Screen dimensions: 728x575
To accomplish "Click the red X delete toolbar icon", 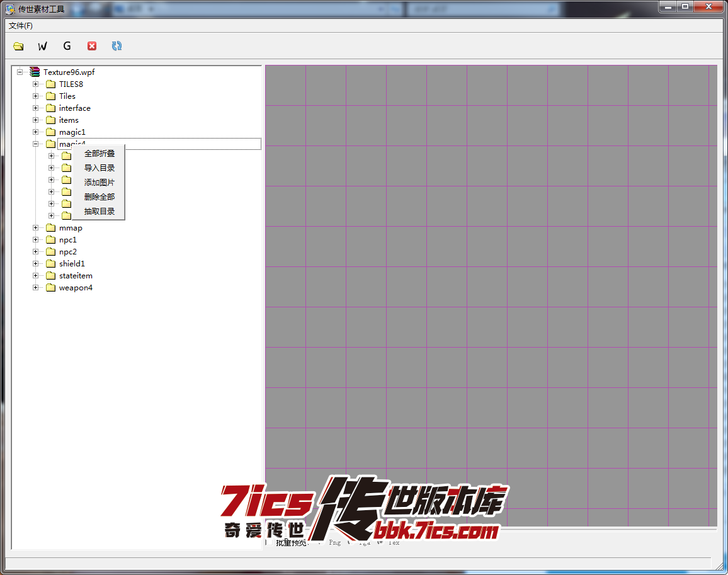I will tap(92, 46).
